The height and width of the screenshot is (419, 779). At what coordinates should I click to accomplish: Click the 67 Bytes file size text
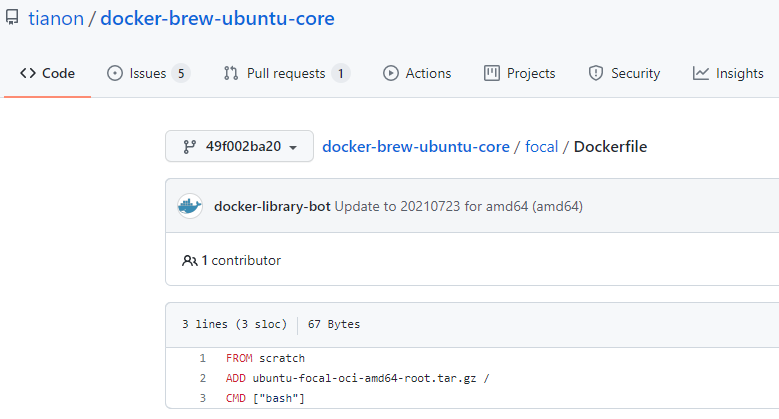click(x=334, y=324)
